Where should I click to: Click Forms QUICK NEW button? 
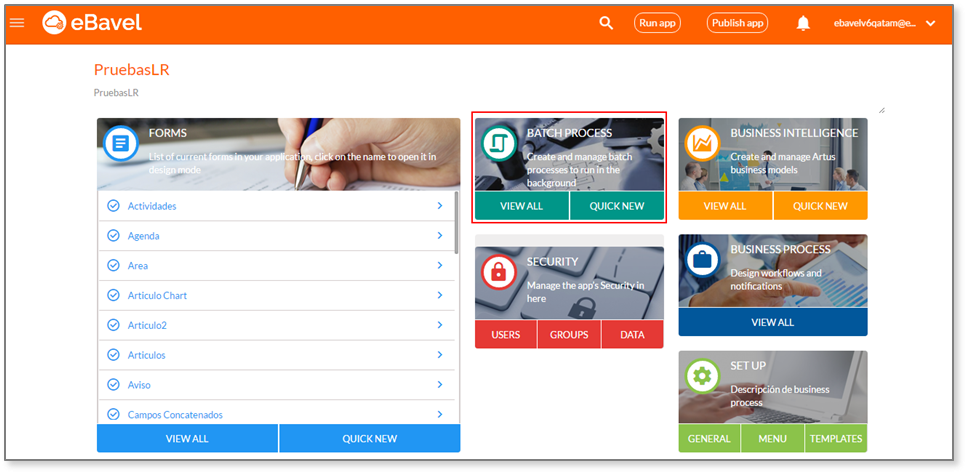370,439
